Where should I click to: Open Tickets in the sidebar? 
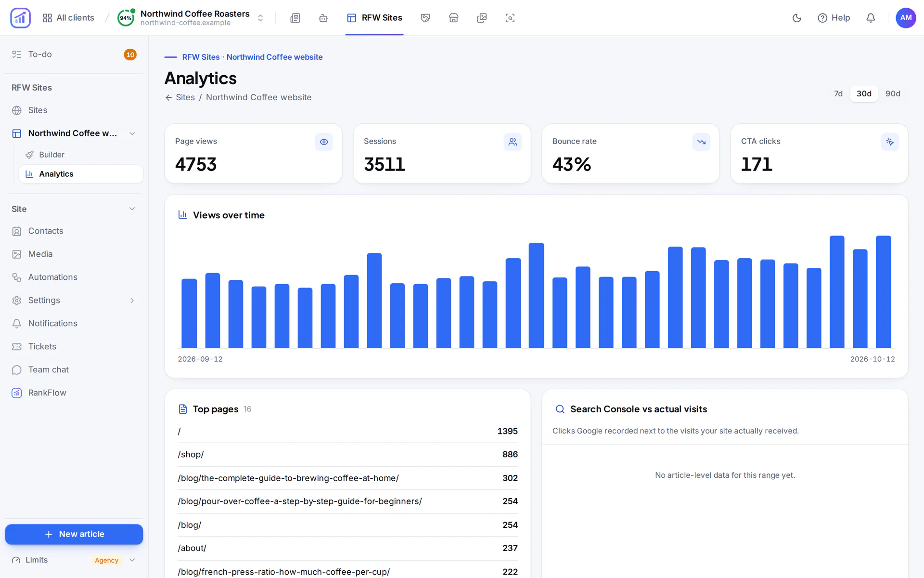point(74,347)
